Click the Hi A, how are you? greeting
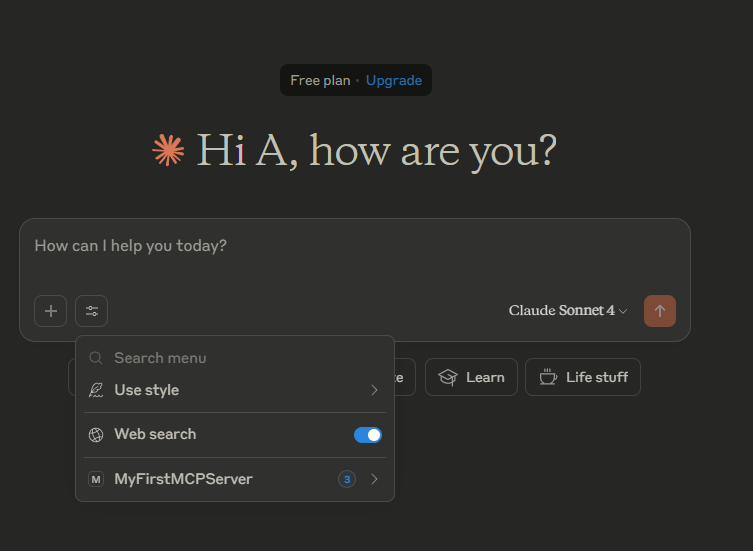 pos(377,151)
